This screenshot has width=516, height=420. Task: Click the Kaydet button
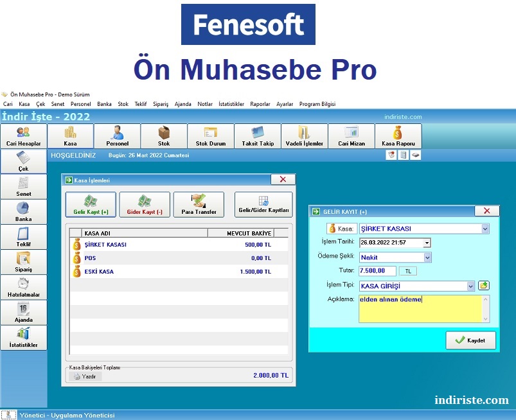470,340
